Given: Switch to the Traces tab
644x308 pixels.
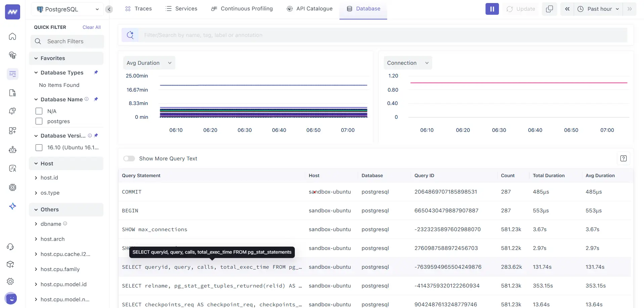Looking at the screenshot, I should coord(142,9).
